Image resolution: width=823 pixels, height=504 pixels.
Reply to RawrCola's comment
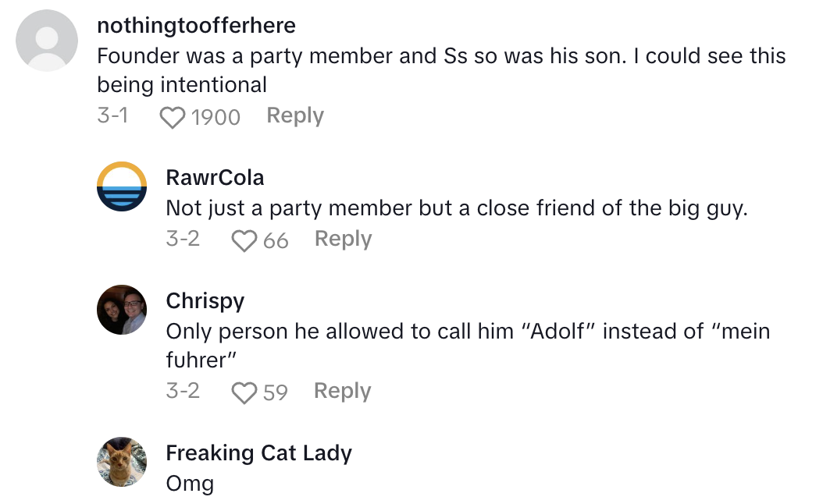click(343, 239)
